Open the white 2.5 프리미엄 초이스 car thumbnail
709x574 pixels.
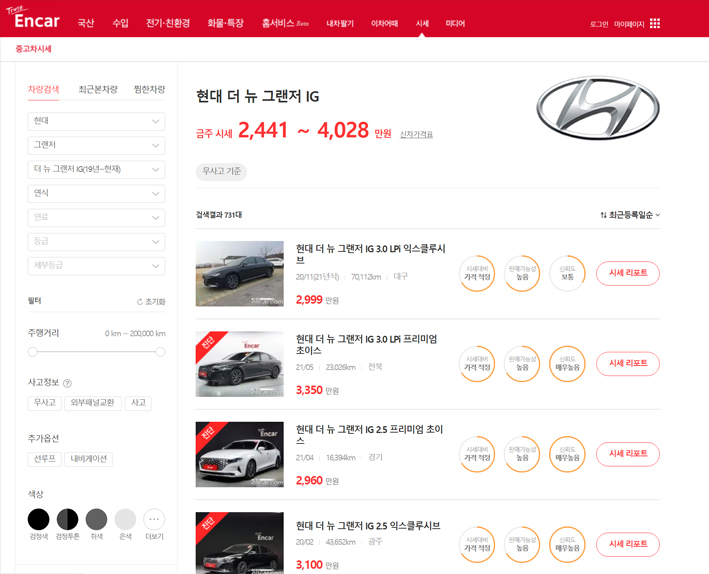click(240, 455)
